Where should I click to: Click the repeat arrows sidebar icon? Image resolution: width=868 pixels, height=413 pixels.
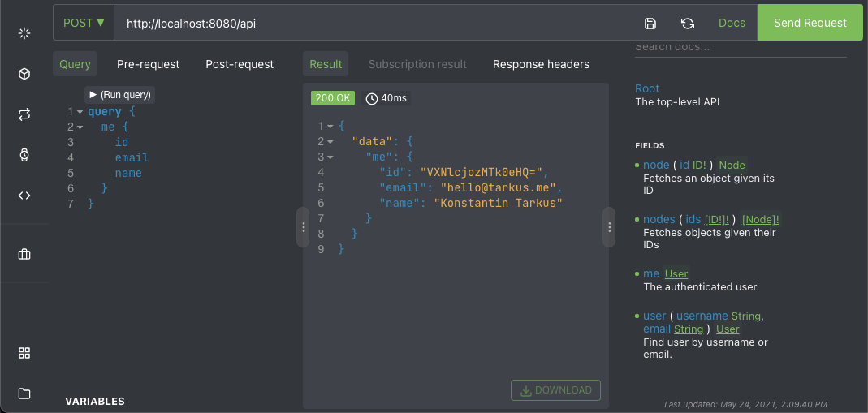24,114
